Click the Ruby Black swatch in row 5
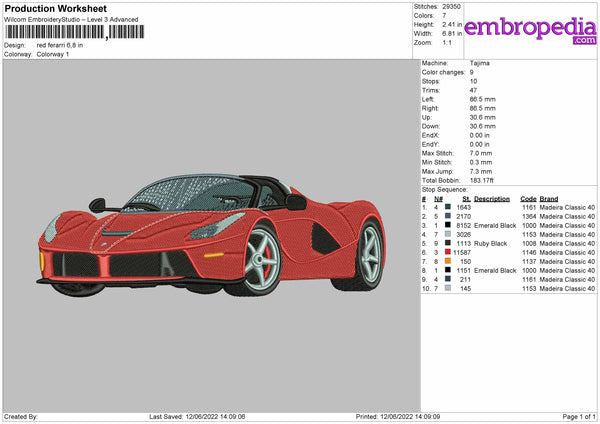The image size is (600, 424). tap(448, 243)
